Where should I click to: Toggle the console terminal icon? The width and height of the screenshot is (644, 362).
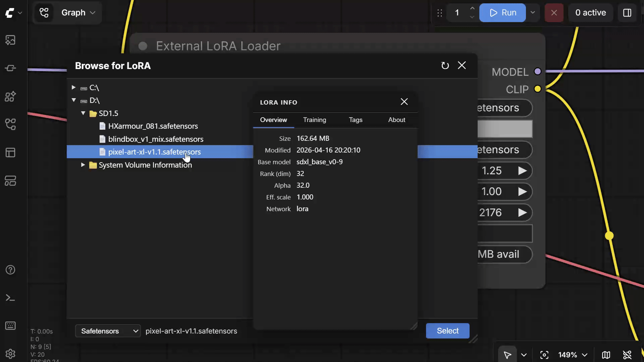[x=10, y=298]
